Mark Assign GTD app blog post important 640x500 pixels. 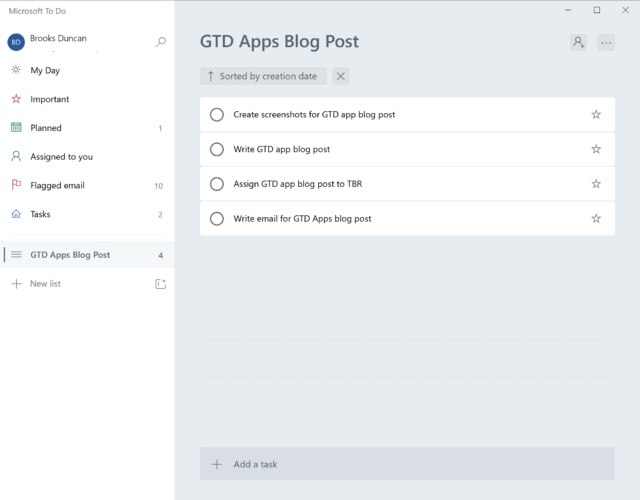[x=596, y=184]
